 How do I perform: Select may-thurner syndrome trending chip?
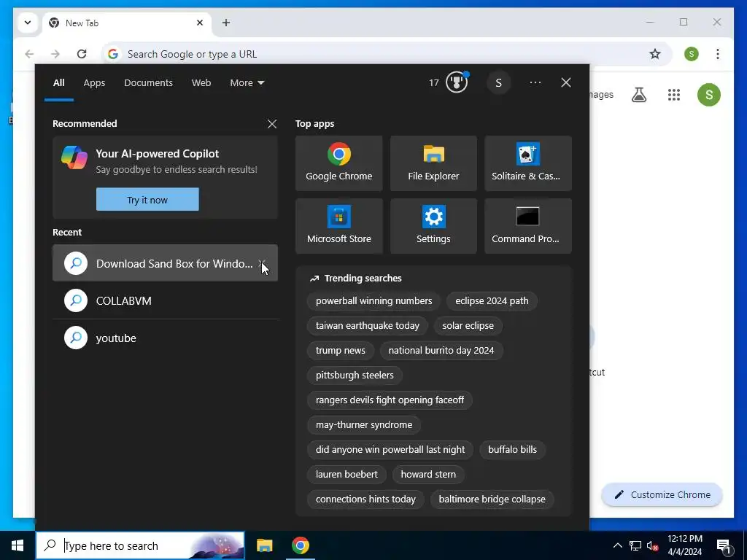tap(364, 425)
